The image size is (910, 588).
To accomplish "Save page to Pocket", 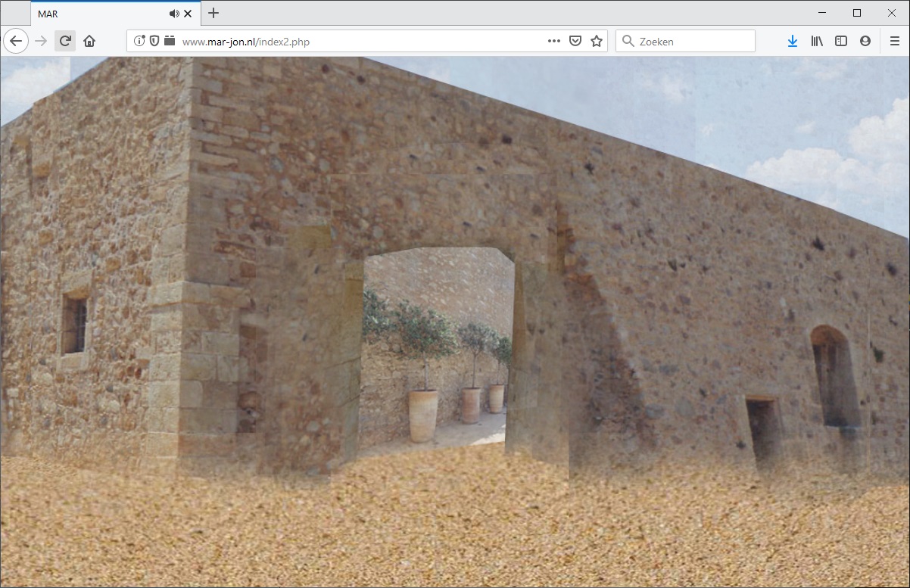I will tap(575, 41).
